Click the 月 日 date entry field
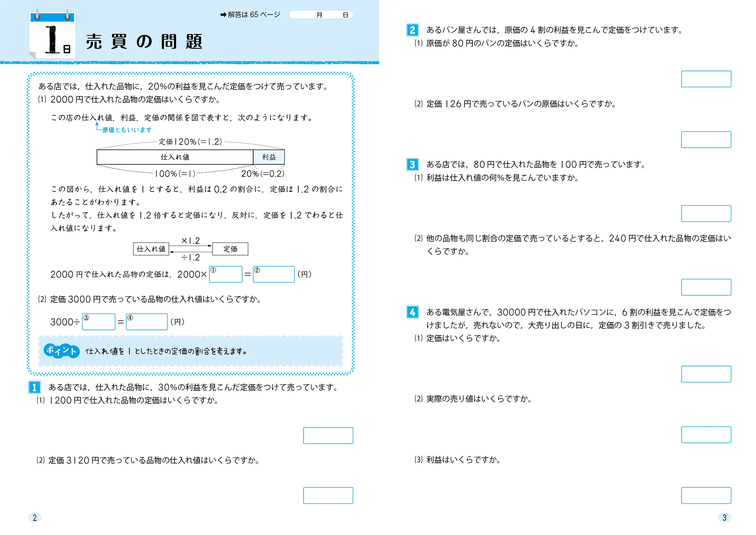This screenshot has height=535, width=756. pyautogui.click(x=321, y=15)
